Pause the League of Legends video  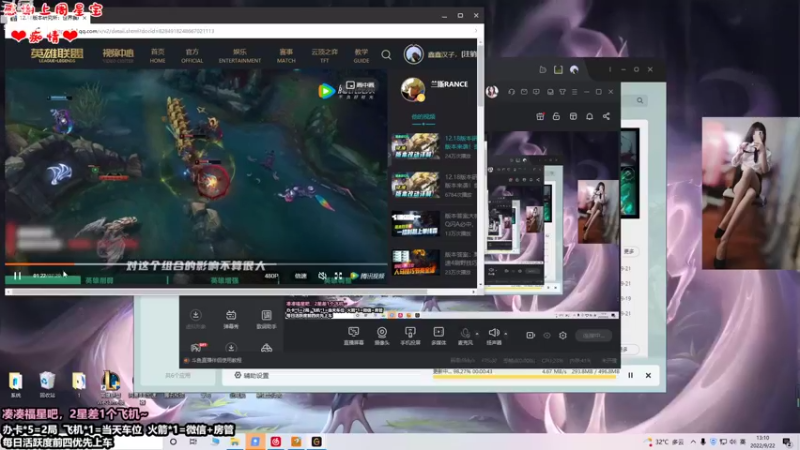click(17, 276)
